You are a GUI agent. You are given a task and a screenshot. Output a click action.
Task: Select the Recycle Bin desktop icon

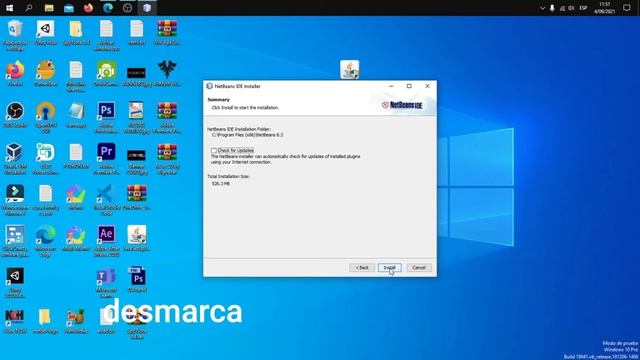[15, 35]
